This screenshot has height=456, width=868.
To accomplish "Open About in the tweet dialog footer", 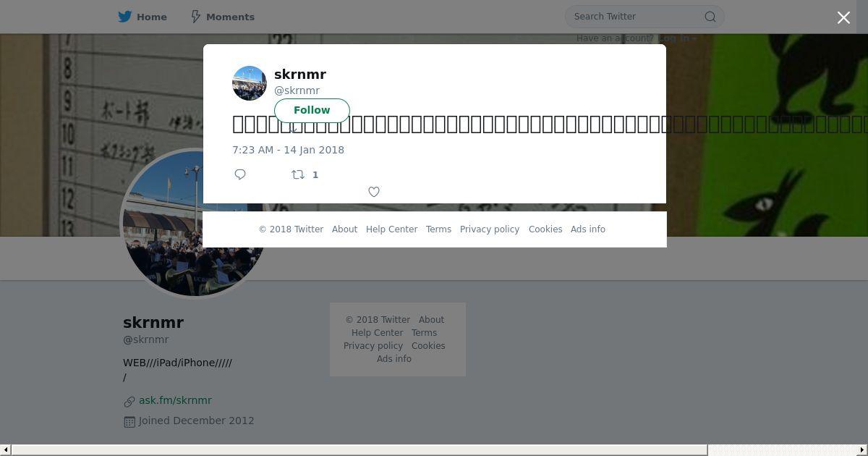I will point(344,229).
